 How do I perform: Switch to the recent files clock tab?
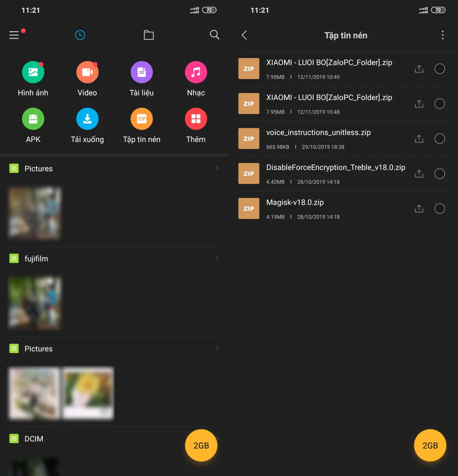[80, 35]
